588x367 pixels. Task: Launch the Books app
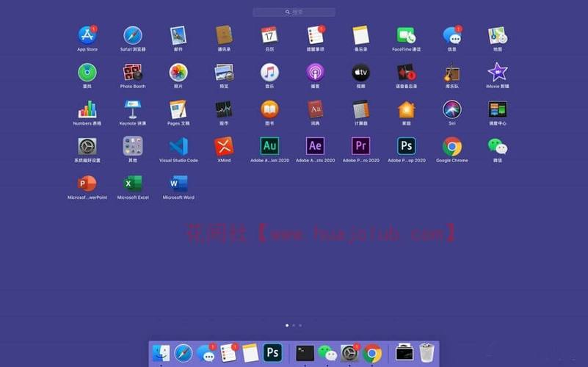coord(269,109)
